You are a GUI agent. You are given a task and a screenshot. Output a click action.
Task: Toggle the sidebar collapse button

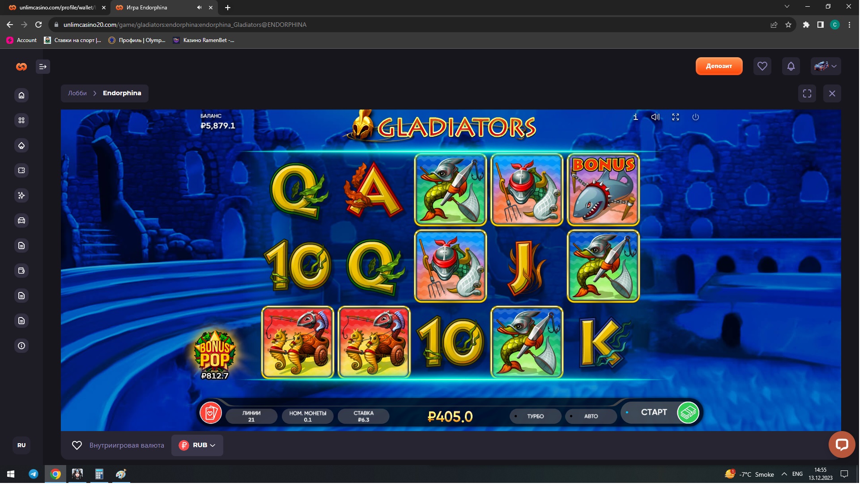pyautogui.click(x=43, y=67)
